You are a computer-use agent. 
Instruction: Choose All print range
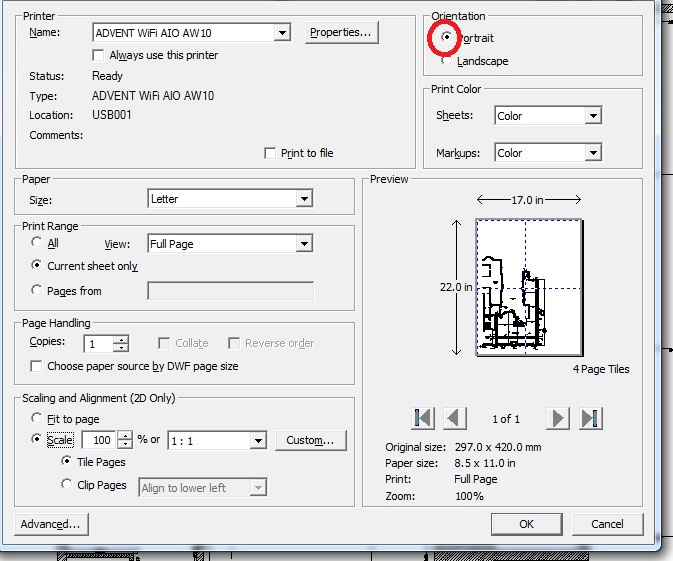click(36, 242)
